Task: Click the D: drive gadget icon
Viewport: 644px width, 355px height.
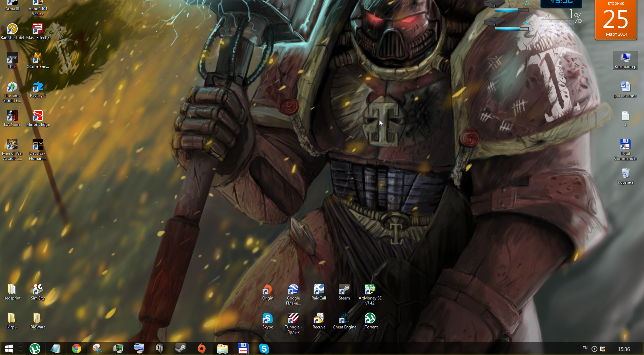Action: pyautogui.click(x=495, y=22)
